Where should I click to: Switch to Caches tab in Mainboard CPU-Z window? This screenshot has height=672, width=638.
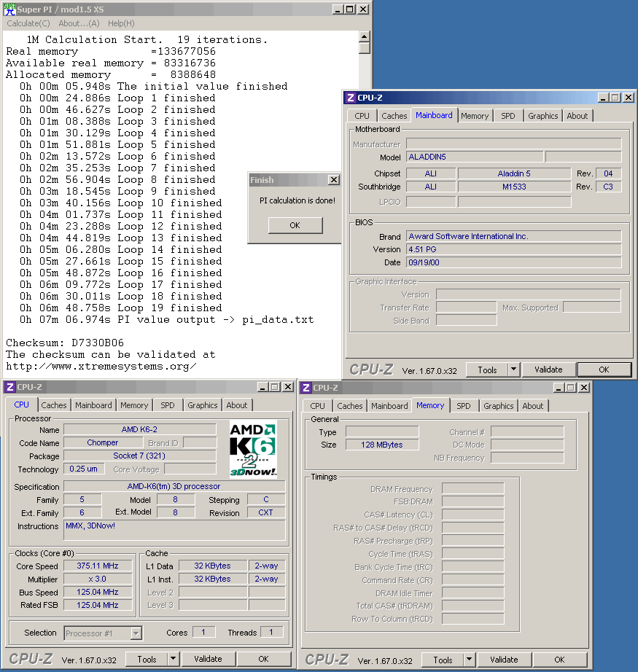click(x=394, y=116)
